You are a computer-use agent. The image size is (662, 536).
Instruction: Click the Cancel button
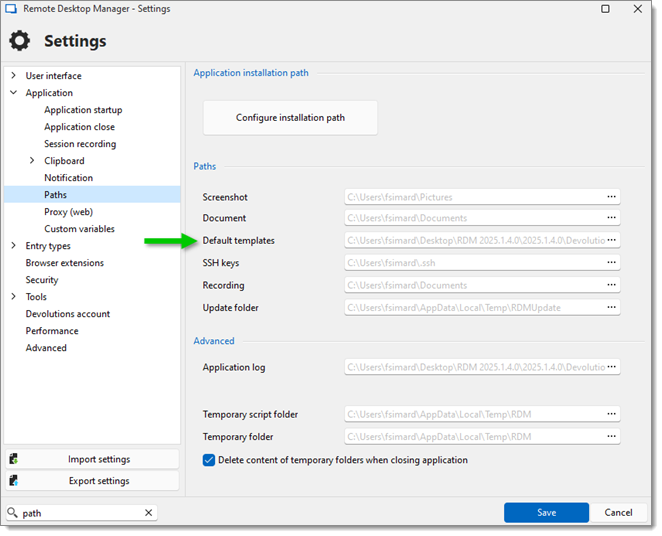tap(618, 513)
